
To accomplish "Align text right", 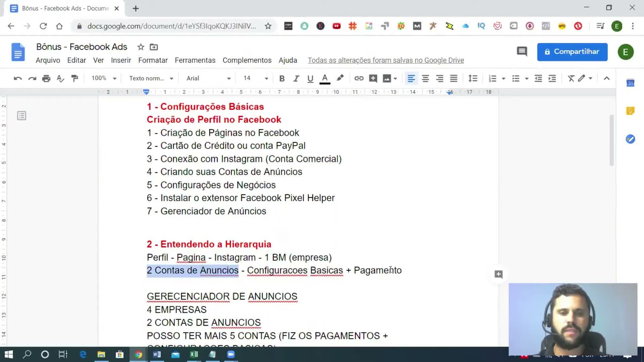I will (x=439, y=78).
